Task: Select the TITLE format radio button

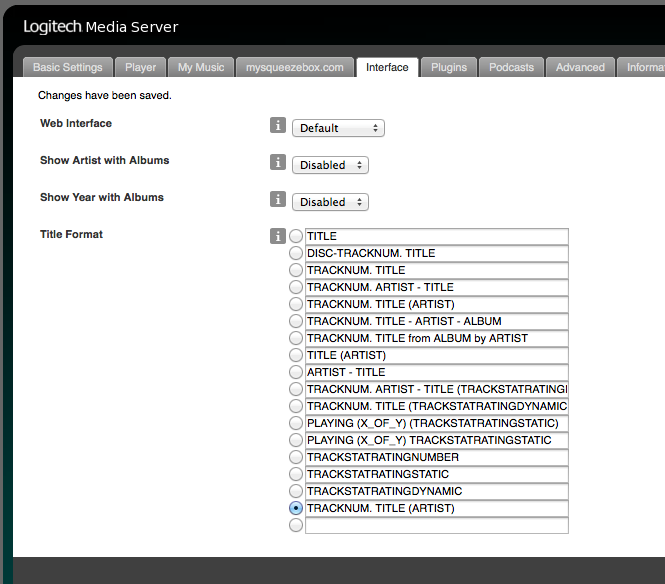Action: [296, 237]
